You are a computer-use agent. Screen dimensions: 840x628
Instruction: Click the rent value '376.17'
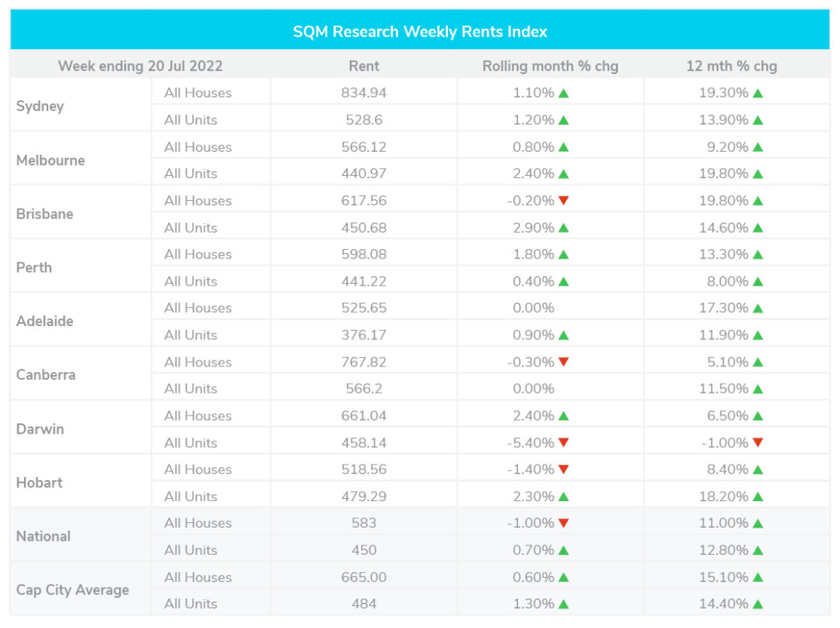[x=364, y=335]
